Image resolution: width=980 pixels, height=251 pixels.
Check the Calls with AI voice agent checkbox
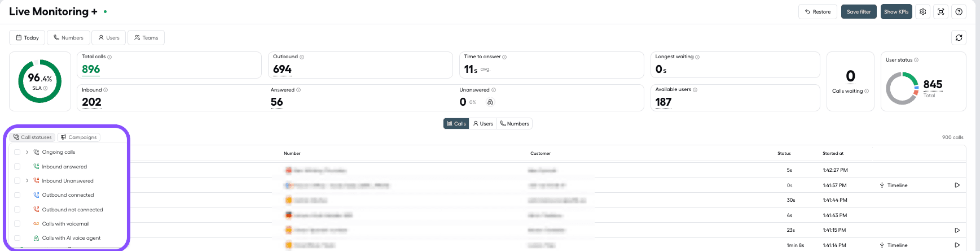(17, 238)
